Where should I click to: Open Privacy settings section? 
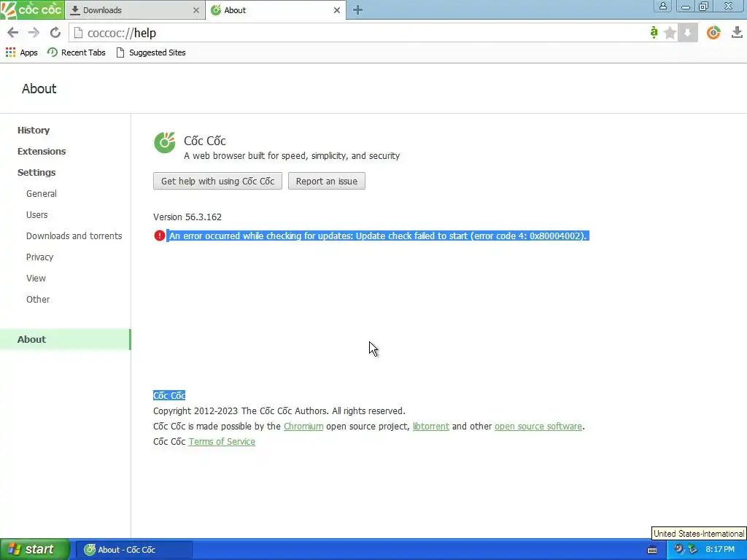click(x=39, y=257)
